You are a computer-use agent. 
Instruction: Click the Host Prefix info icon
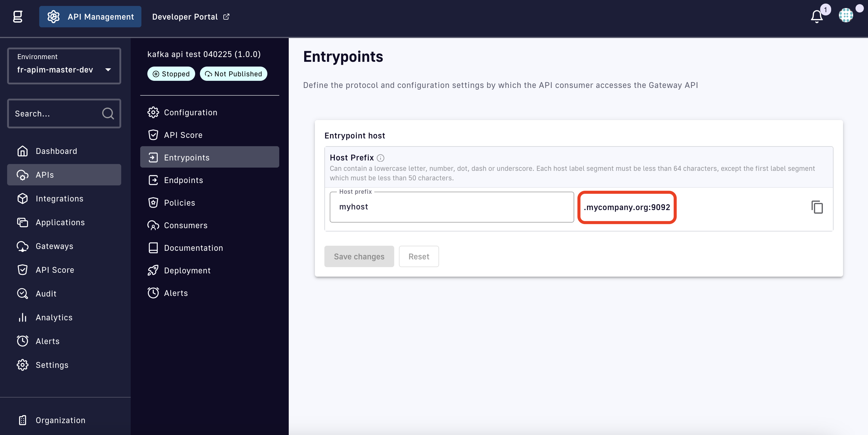pos(381,158)
